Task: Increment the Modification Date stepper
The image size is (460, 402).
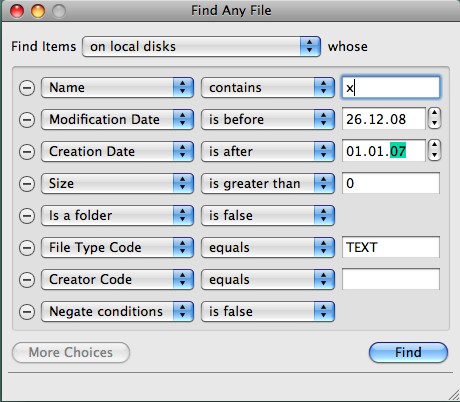Action: [x=434, y=113]
